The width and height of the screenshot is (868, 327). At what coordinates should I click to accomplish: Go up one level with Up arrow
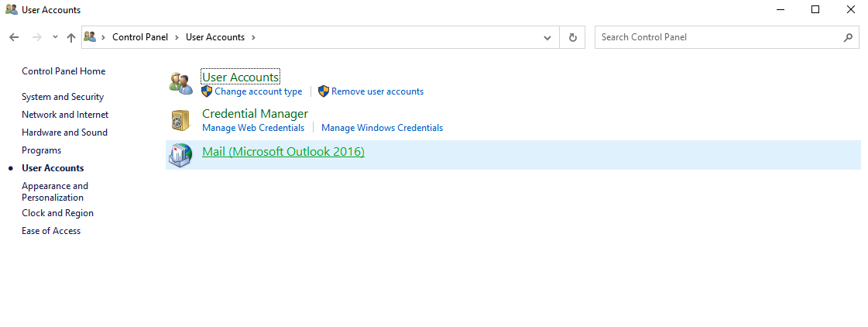71,37
